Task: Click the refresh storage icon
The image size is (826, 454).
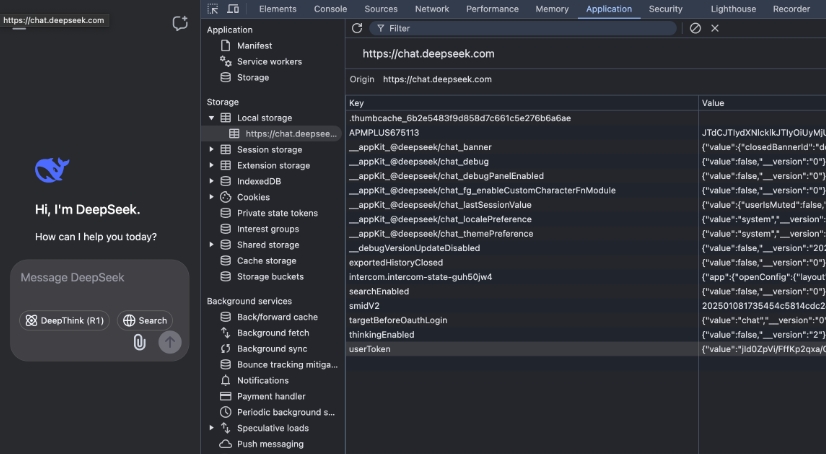Action: [x=357, y=28]
